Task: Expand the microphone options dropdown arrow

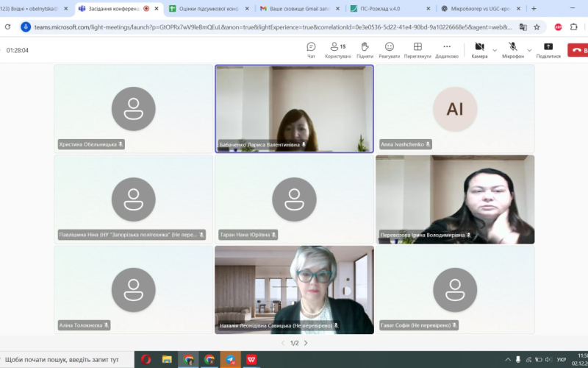Action: coord(529,50)
